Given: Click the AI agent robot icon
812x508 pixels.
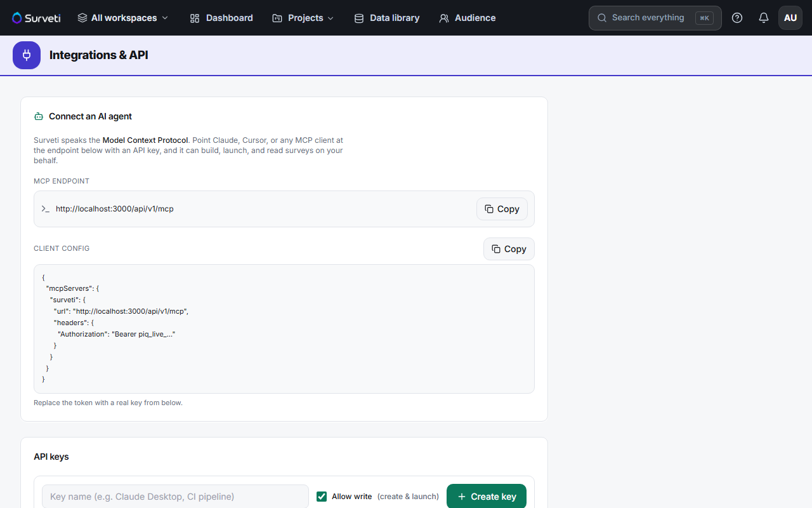Looking at the screenshot, I should pyautogui.click(x=39, y=116).
